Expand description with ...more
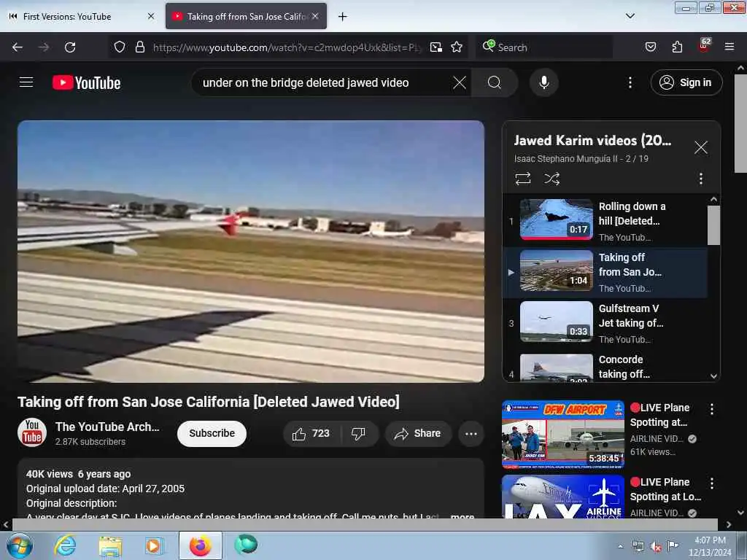The image size is (747, 560). pos(461,516)
